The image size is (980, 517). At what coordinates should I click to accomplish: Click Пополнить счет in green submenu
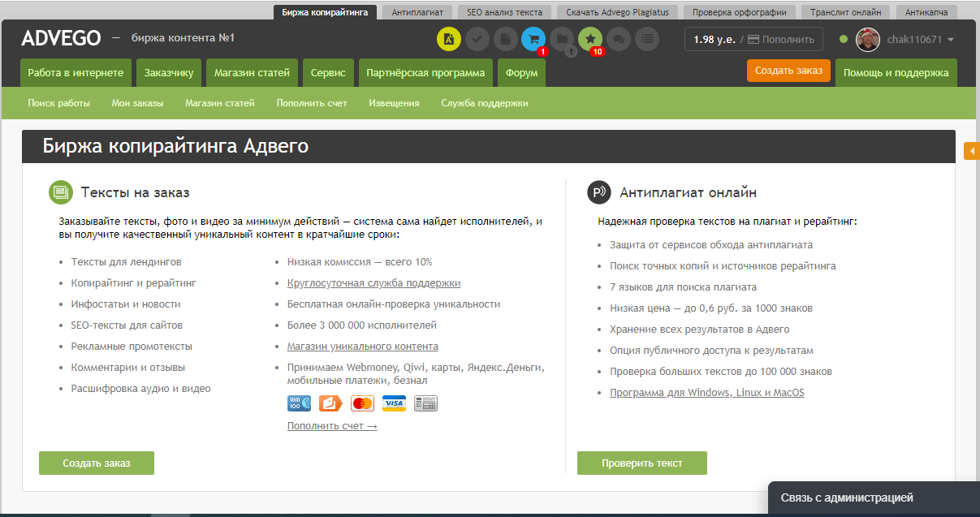(312, 103)
